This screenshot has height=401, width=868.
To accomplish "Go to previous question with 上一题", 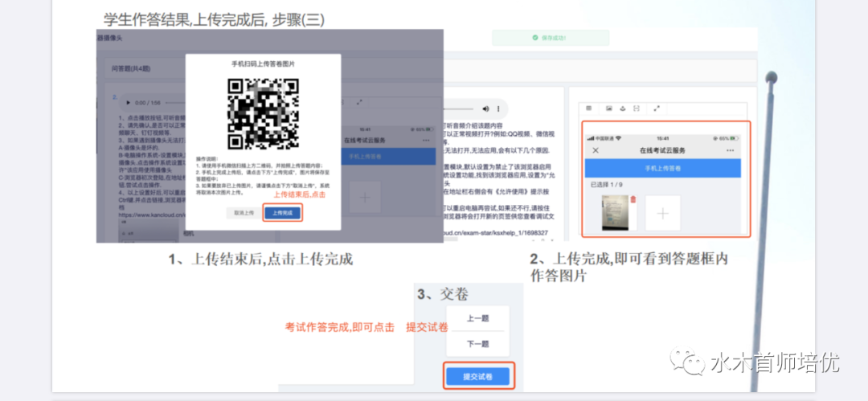I will (x=477, y=318).
